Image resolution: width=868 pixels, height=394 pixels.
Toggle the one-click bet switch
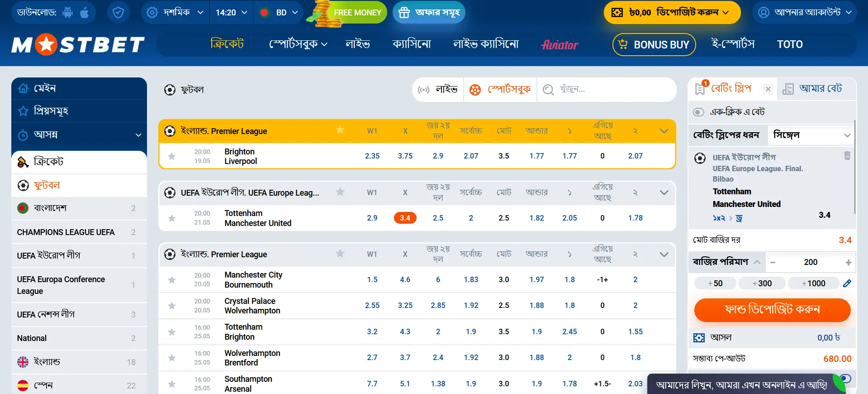699,112
